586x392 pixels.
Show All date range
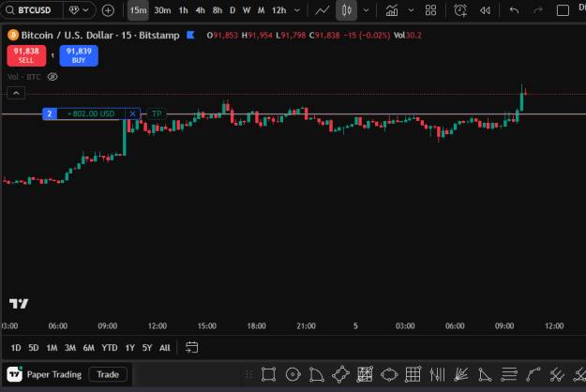tap(165, 348)
